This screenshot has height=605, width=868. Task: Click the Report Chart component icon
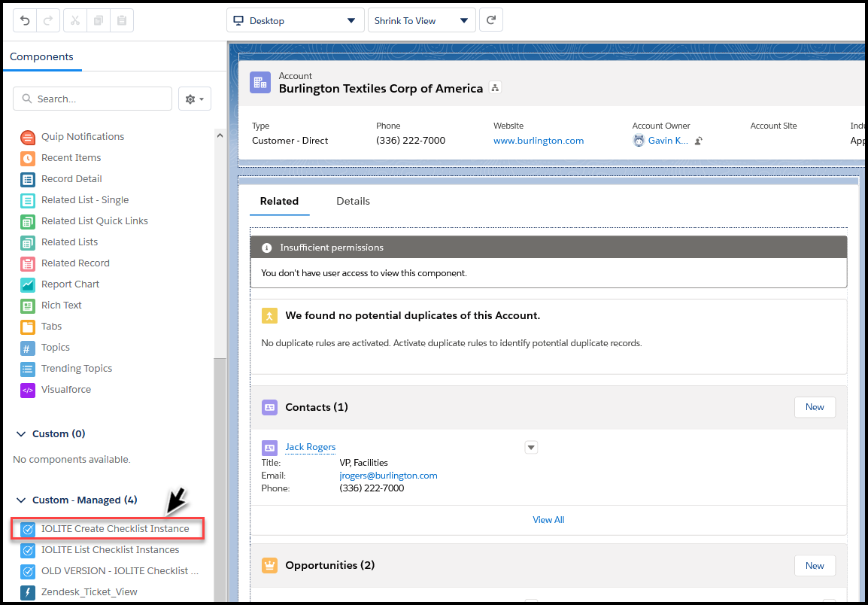point(28,284)
